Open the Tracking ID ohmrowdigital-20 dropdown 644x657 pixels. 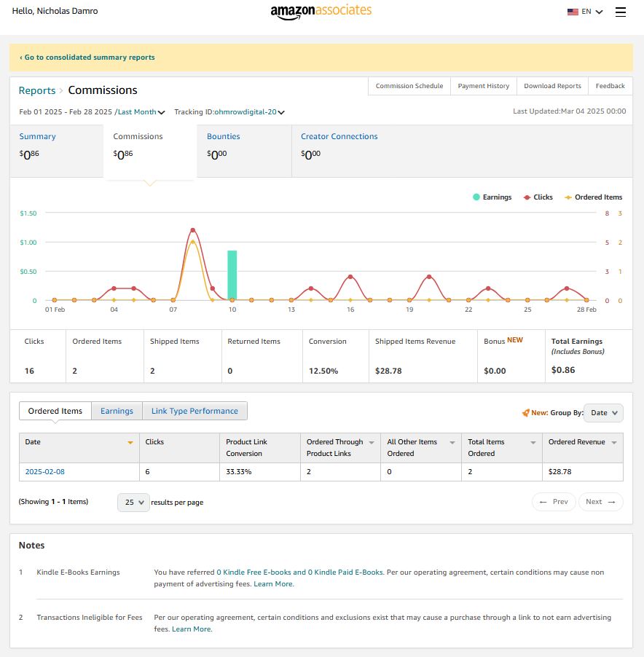coord(249,112)
